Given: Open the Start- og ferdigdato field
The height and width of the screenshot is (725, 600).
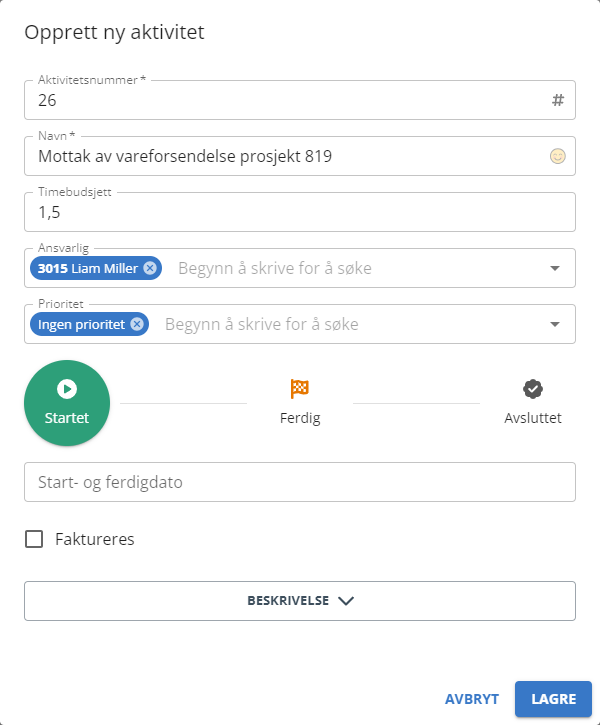Looking at the screenshot, I should click(x=300, y=482).
